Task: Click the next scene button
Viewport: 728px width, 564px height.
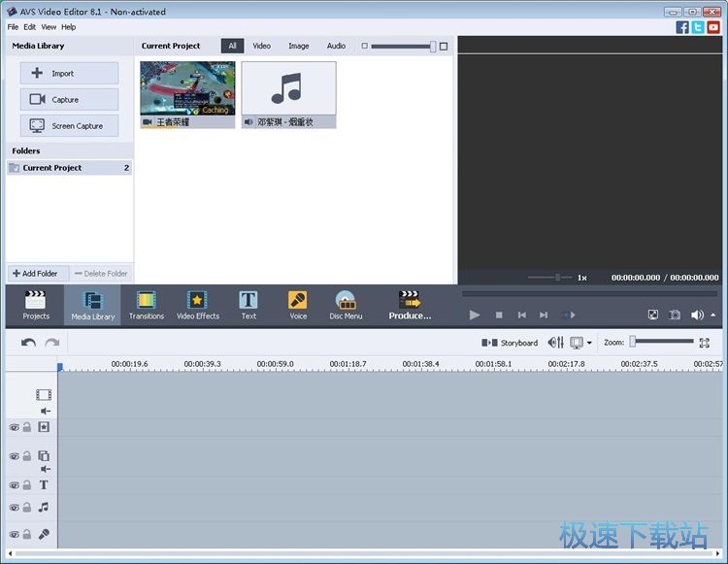Action: pyautogui.click(x=568, y=315)
